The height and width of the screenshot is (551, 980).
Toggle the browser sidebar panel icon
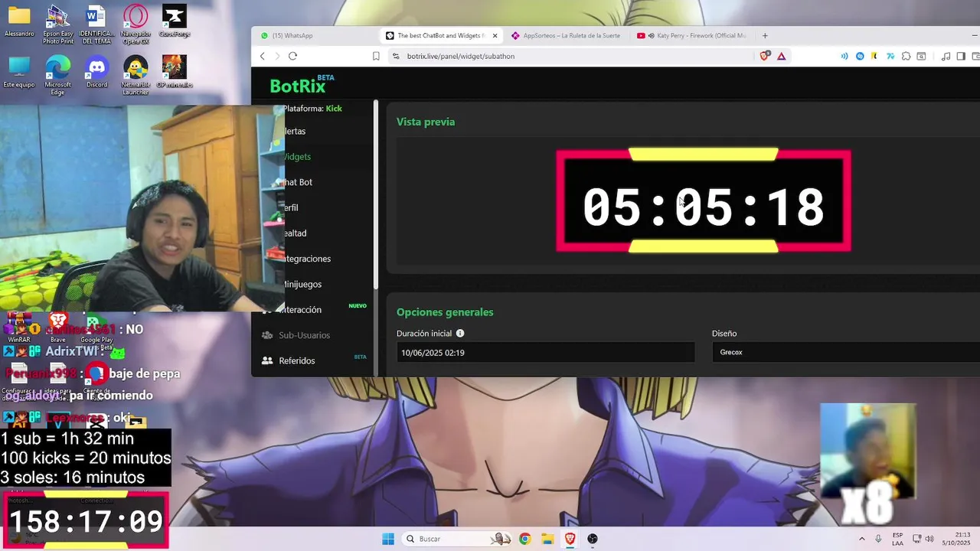pos(962,56)
